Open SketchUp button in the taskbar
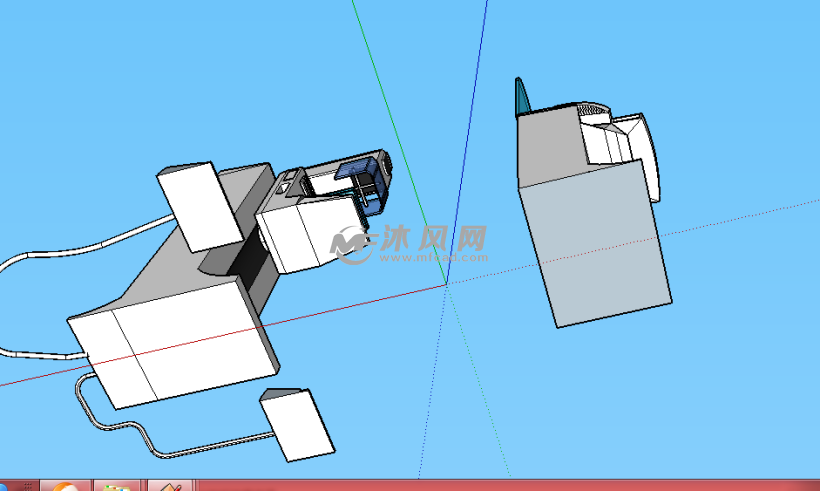Viewport: 820px width, 491px height. 171,486
